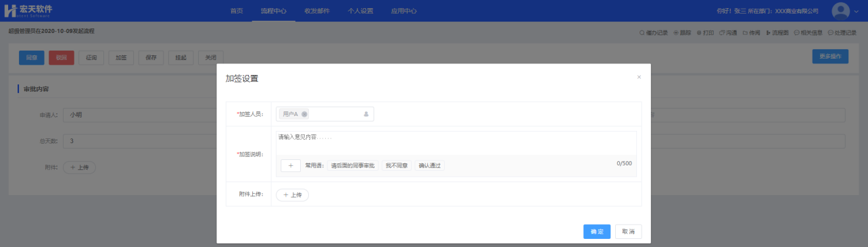Open the 应用中心 menu
The image size is (868, 247).
pyautogui.click(x=404, y=11)
